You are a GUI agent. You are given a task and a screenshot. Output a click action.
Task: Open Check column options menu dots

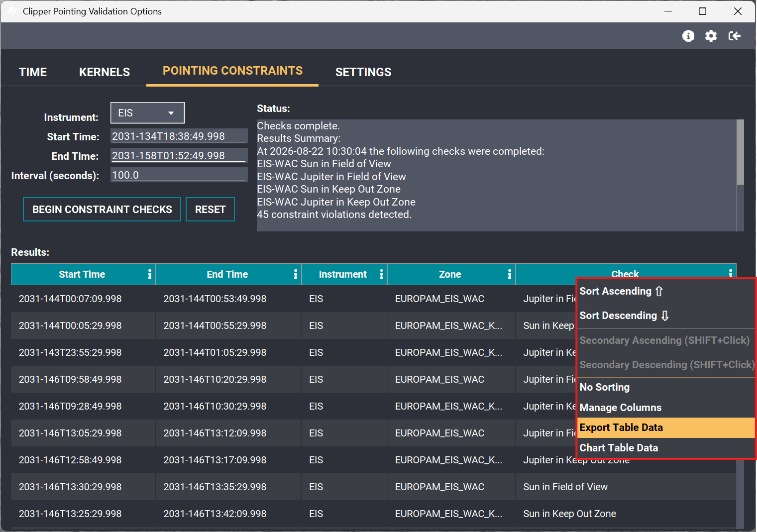point(731,273)
